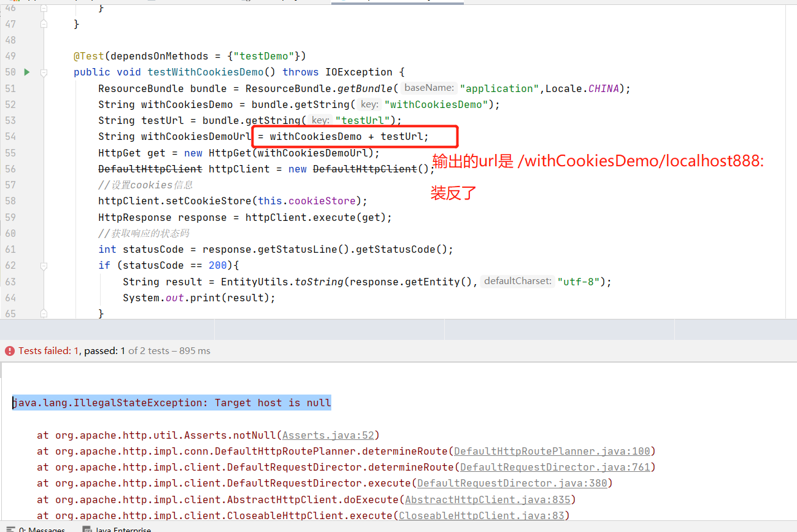Click the highlighted IllegalStateException error text

point(171,403)
